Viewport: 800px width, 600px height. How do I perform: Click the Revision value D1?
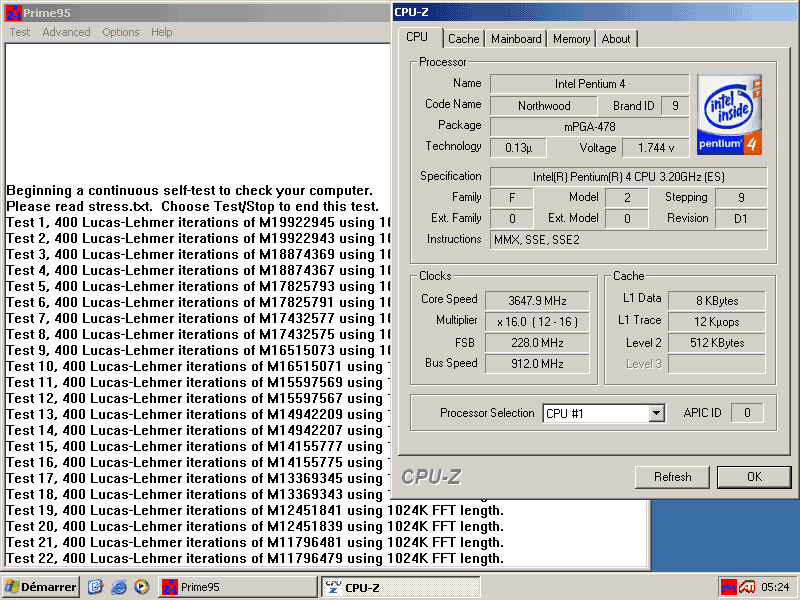(741, 219)
